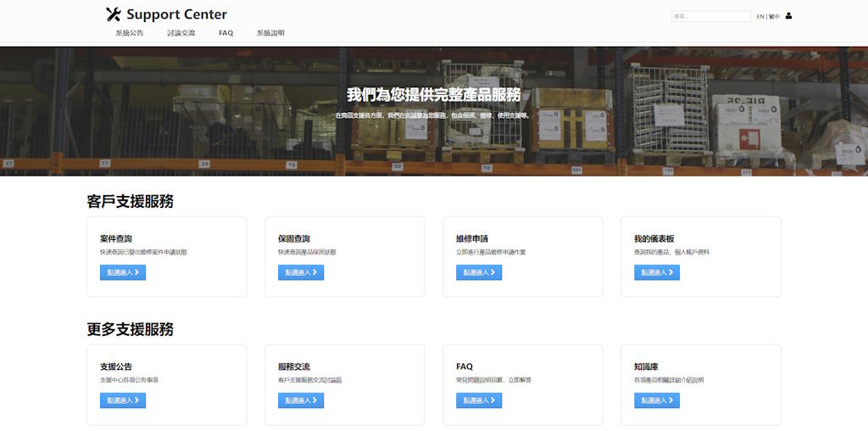Click the description under 我的儀表板

pos(672,252)
